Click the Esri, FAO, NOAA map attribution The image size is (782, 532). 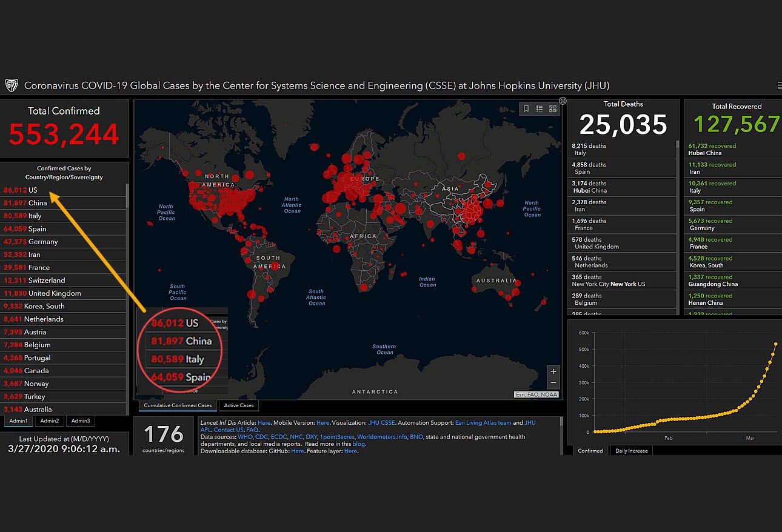click(536, 394)
